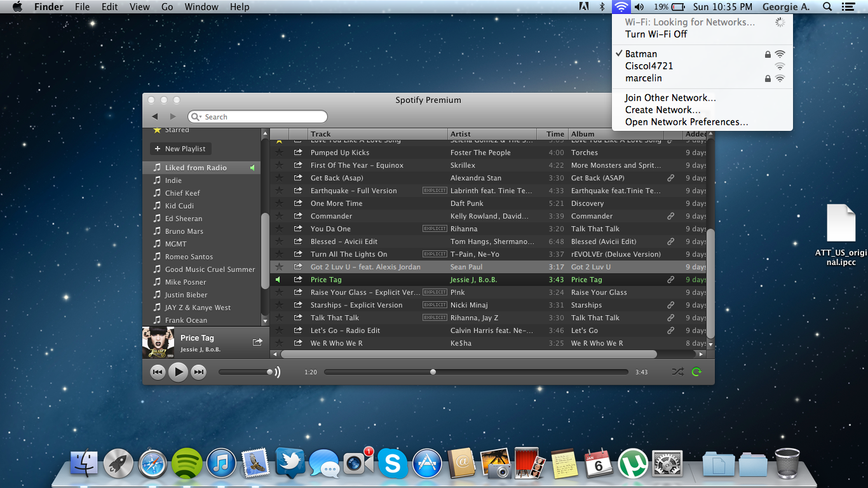Open iTunes from the Dock
868x488 pixels.
(x=221, y=463)
